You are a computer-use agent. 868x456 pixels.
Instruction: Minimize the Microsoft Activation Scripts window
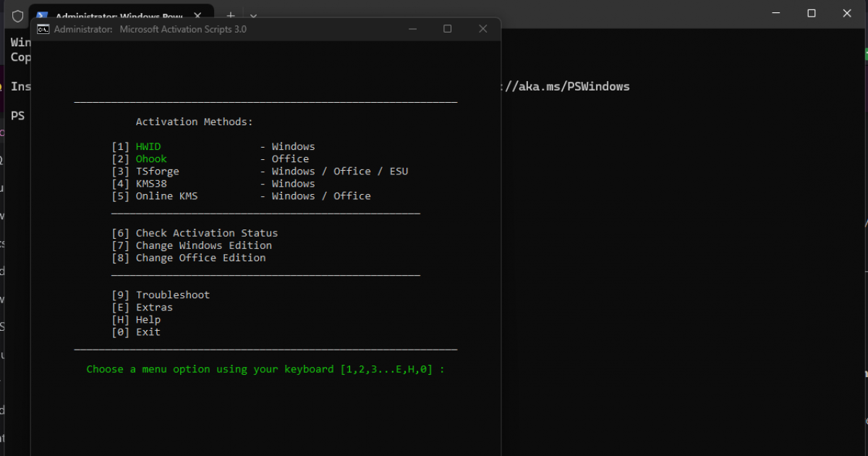[x=412, y=29]
